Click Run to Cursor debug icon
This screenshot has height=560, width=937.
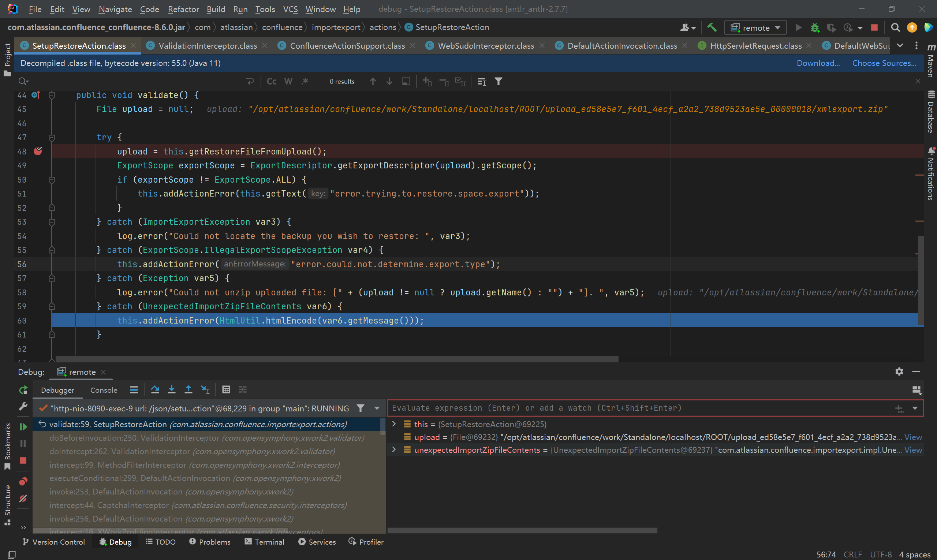(205, 389)
